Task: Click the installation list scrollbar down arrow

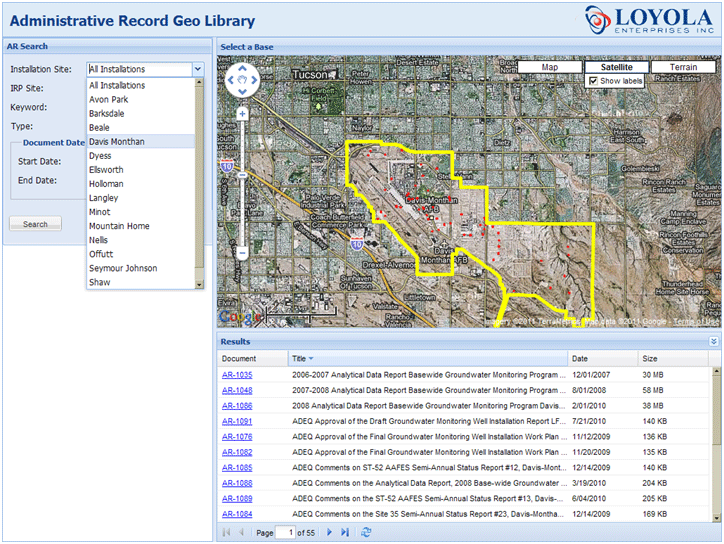Action: point(199,285)
